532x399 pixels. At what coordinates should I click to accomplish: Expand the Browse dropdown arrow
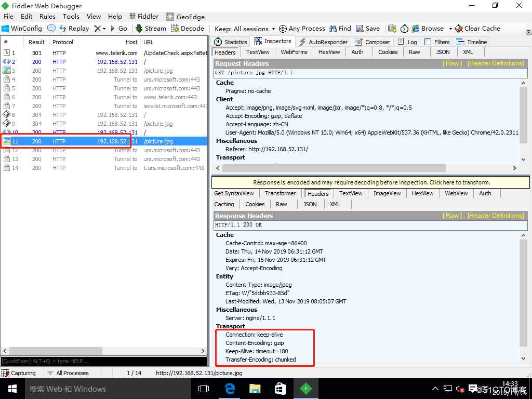(x=450, y=29)
